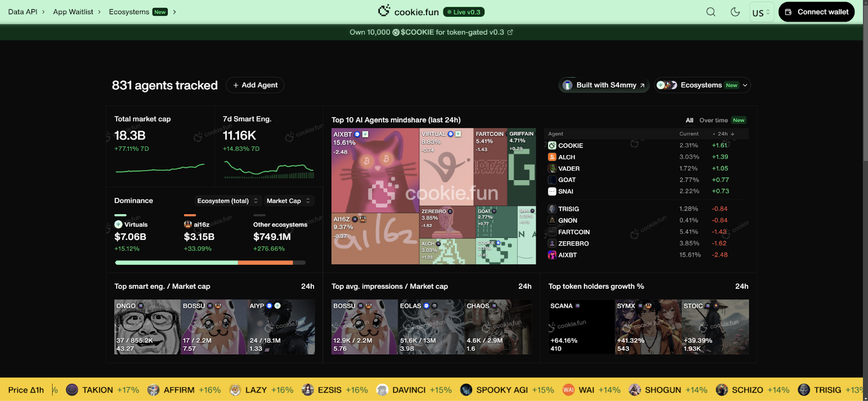
Task: Select the All mindshare tab
Action: (690, 120)
